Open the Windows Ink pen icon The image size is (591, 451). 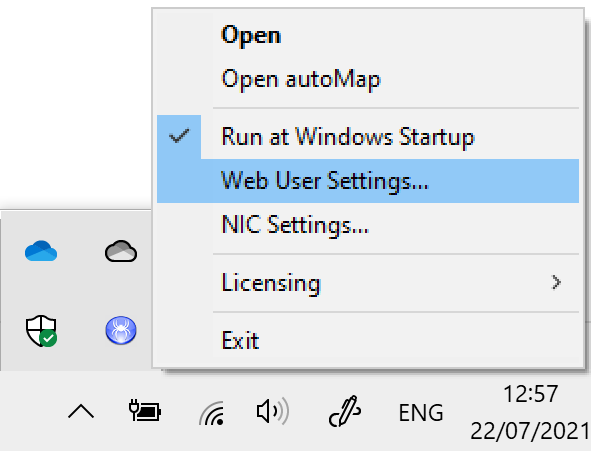[x=345, y=411]
